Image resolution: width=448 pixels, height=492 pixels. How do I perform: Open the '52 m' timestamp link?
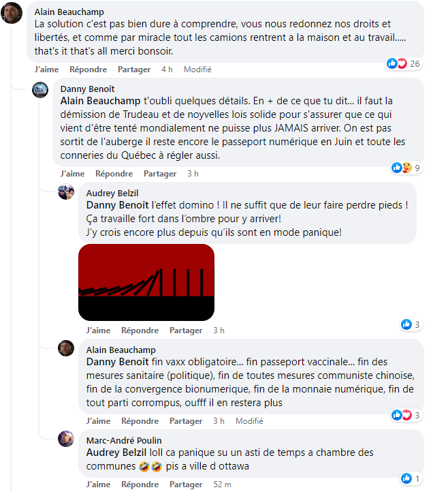point(222,485)
